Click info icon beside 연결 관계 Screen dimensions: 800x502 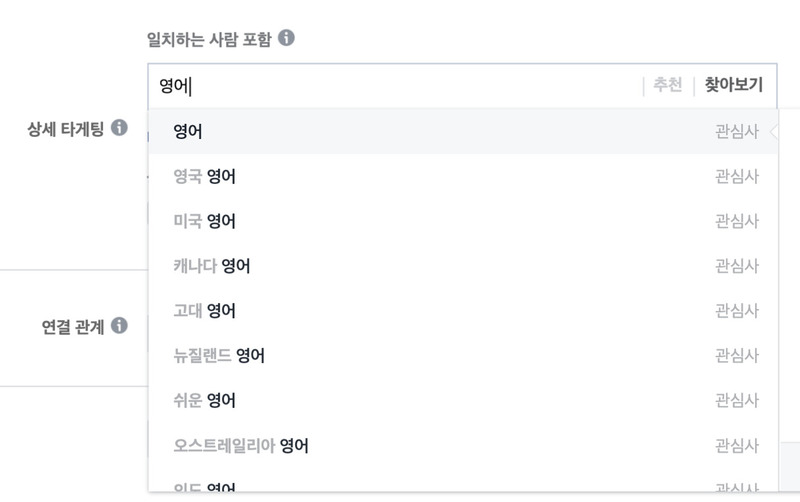pyautogui.click(x=119, y=325)
